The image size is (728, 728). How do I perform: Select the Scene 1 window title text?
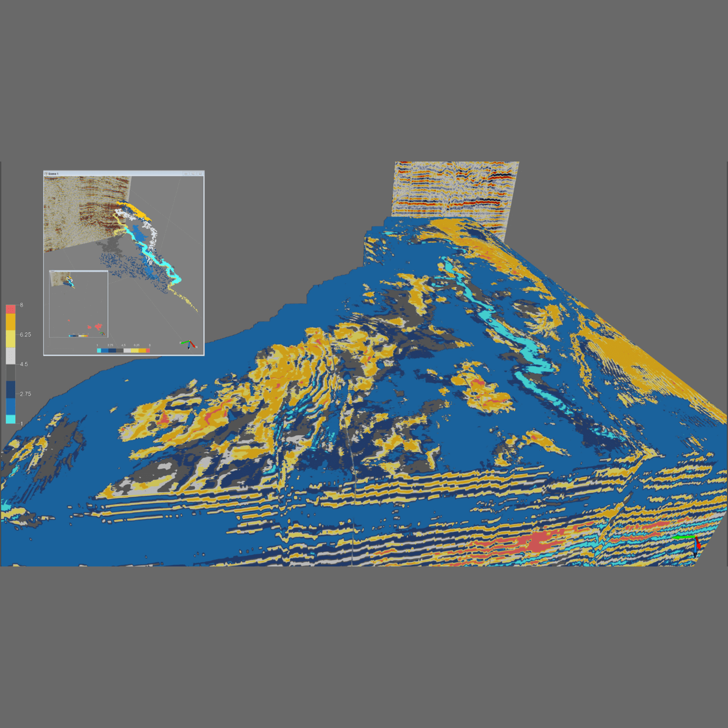point(53,174)
